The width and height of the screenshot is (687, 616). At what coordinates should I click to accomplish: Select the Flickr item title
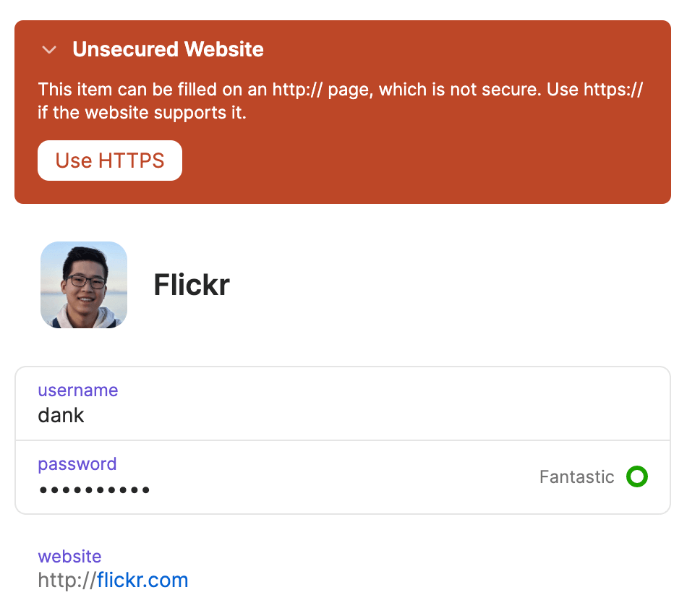[x=192, y=285]
